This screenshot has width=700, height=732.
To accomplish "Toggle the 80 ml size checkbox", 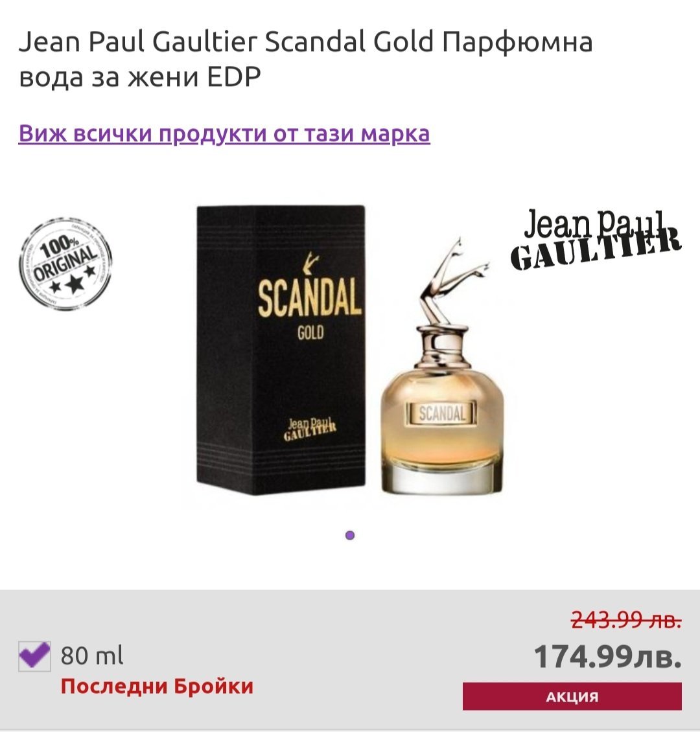I will pos(34,656).
